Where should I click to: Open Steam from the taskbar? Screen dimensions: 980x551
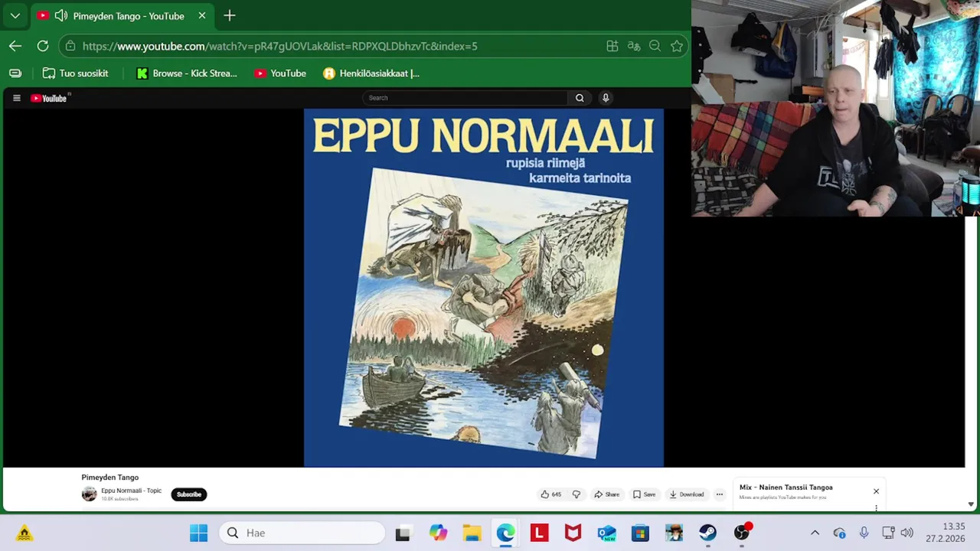(707, 533)
